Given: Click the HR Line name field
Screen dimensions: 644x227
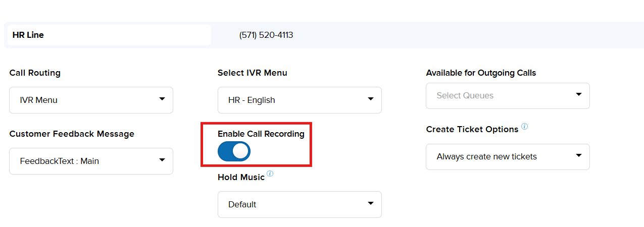Looking at the screenshot, I should (109, 35).
